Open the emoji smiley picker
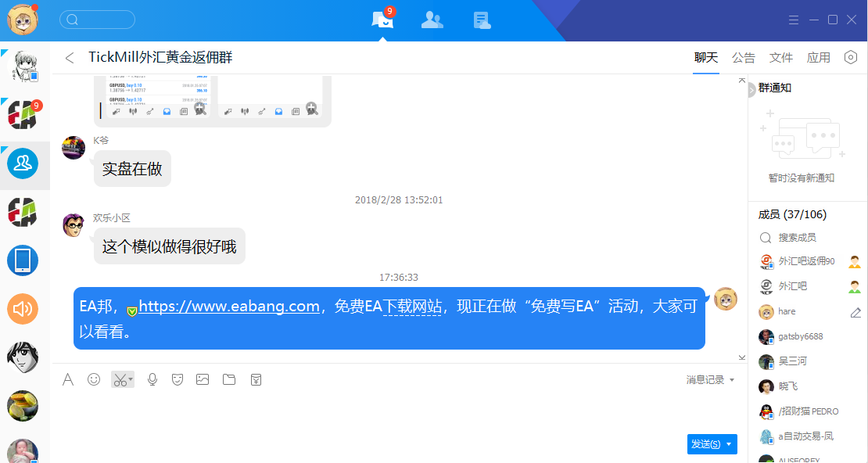Screen dimensions: 868x463 (94, 379)
